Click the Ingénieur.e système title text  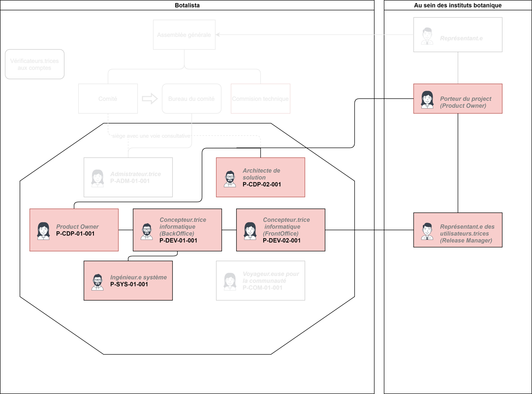pyautogui.click(x=138, y=277)
